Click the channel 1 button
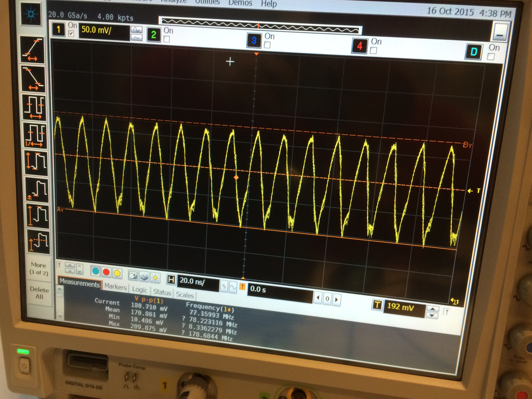532x399 pixels. (59, 30)
